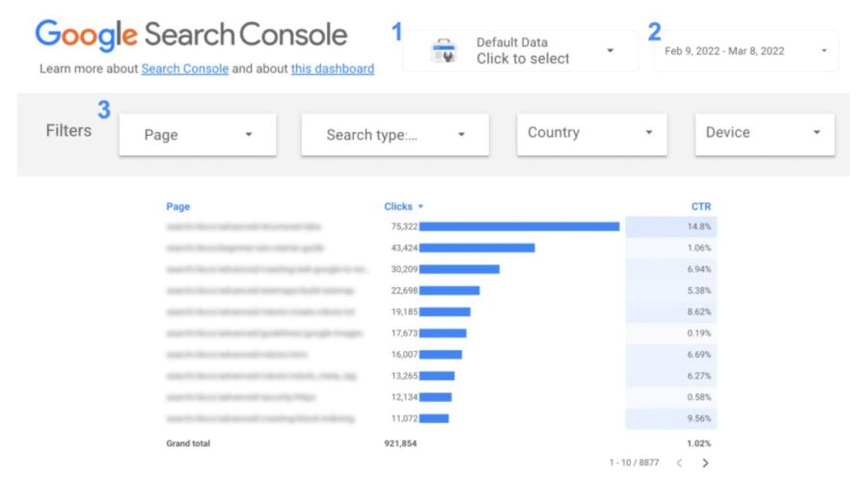Click the 9.56% CTR cell
Viewport: 868px width, 479px height.
[x=671, y=418]
